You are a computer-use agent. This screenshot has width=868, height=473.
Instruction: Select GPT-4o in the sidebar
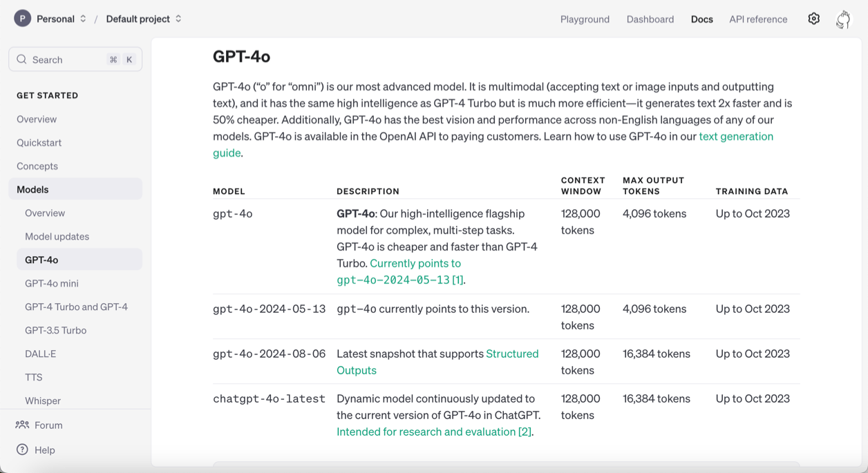(79, 260)
